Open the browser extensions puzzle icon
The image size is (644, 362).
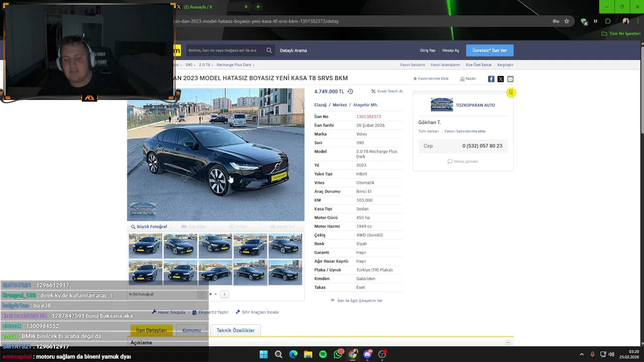[x=608, y=21]
